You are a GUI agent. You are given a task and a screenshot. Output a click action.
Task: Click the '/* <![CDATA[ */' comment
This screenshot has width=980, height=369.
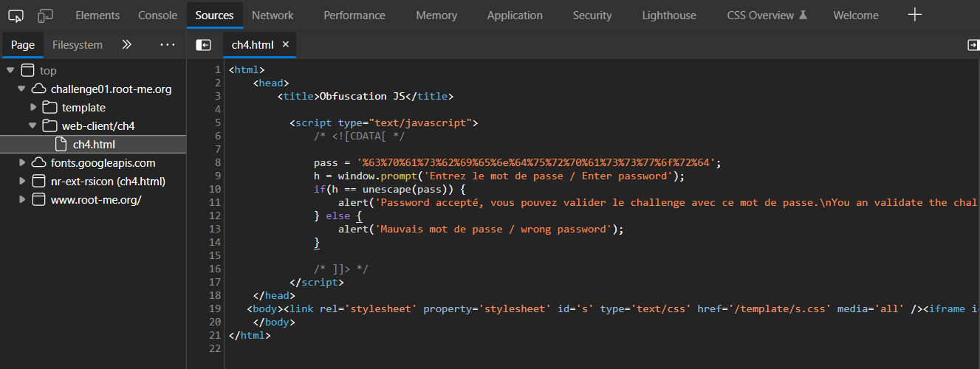(360, 136)
